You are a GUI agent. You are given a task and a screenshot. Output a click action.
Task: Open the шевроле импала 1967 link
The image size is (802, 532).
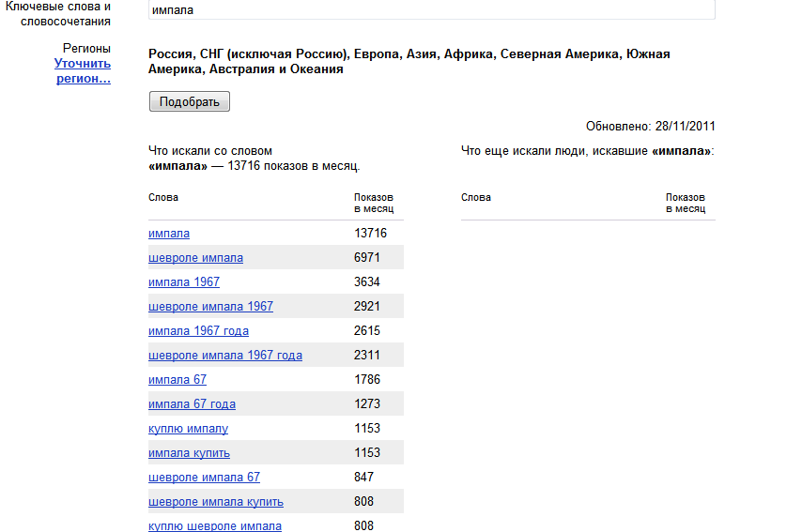[210, 307]
